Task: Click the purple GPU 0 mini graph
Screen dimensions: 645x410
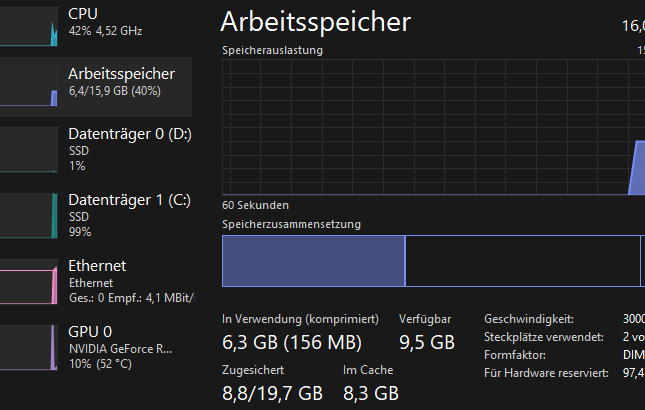Action: [x=29, y=347]
